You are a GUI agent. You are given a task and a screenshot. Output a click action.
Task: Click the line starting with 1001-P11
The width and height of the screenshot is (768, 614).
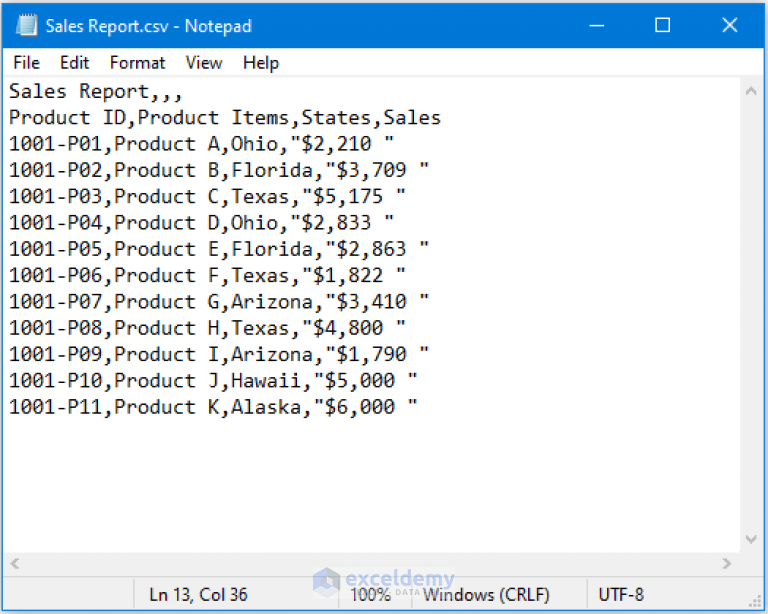(213, 407)
